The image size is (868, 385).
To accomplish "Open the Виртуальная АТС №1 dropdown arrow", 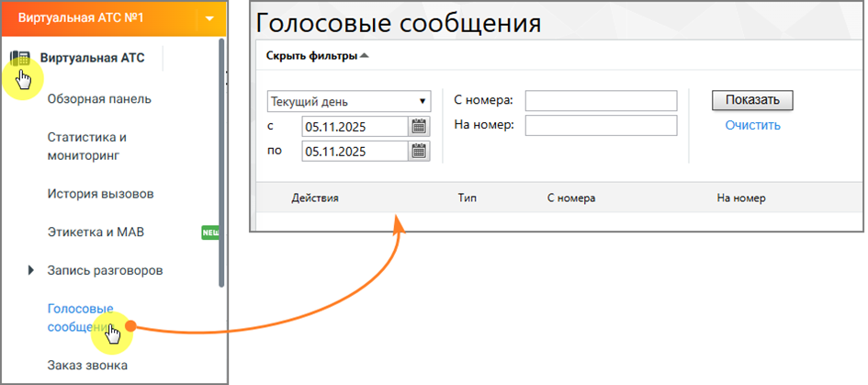I will point(209,18).
